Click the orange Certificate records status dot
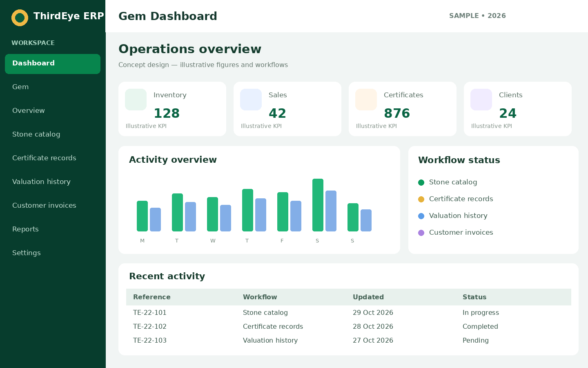The image size is (588, 368). (x=421, y=199)
